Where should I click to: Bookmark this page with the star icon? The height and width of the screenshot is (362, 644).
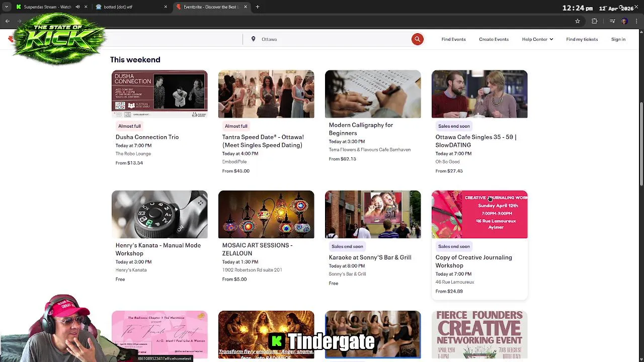click(x=578, y=21)
